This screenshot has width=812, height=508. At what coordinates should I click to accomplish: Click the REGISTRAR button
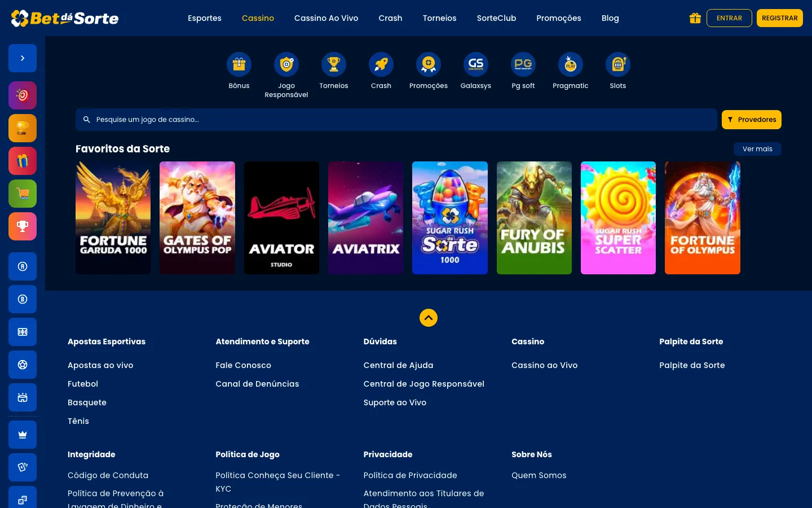780,18
